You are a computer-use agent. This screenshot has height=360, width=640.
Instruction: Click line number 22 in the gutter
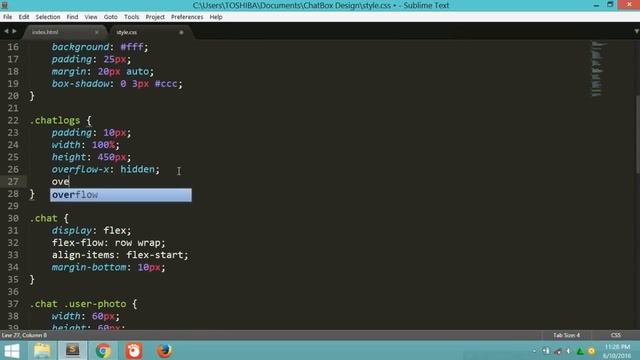(x=13, y=120)
